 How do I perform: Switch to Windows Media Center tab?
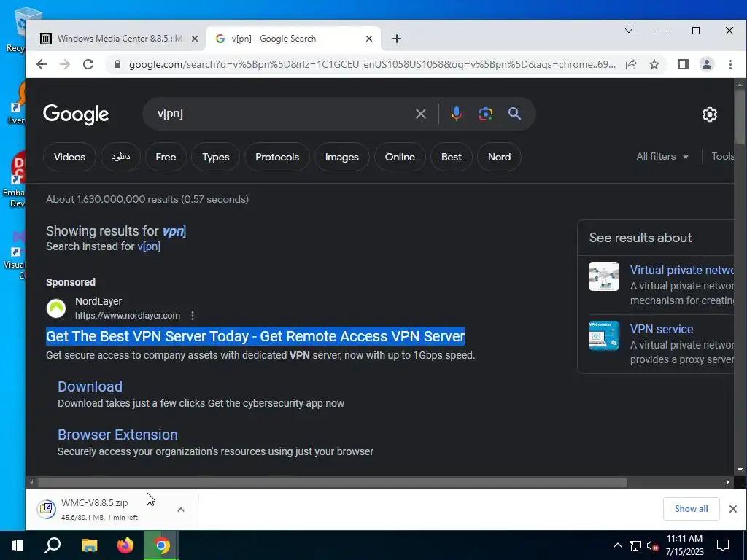coord(120,39)
